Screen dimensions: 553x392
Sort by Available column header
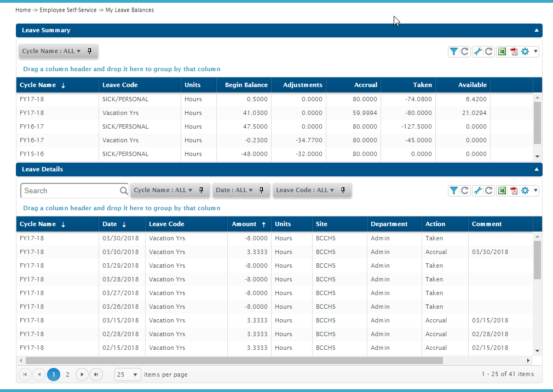coord(463,85)
